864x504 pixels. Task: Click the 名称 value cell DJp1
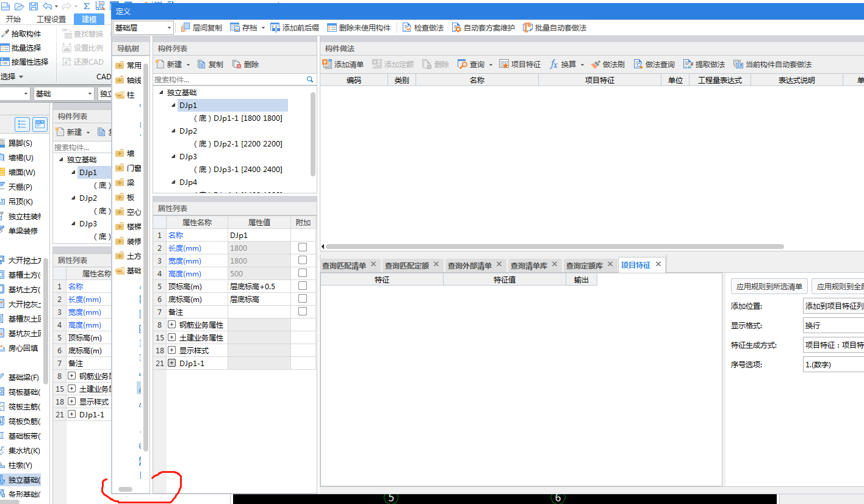(259, 234)
